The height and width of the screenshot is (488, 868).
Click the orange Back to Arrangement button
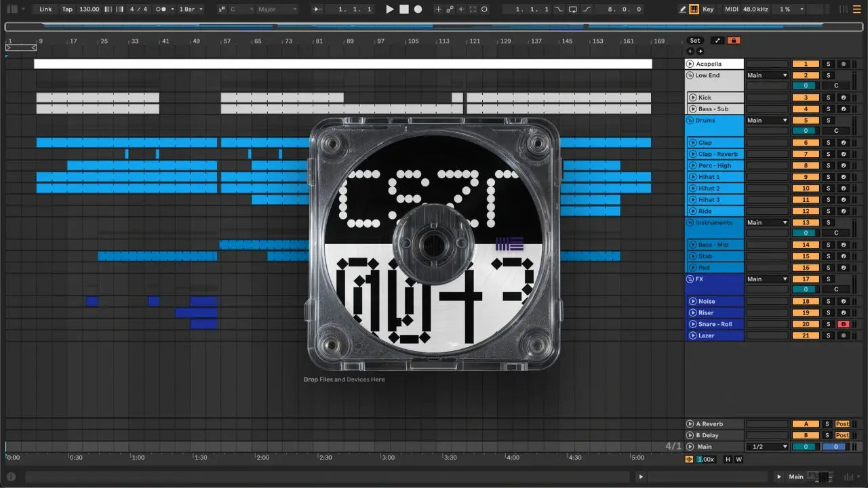pyautogui.click(x=733, y=40)
